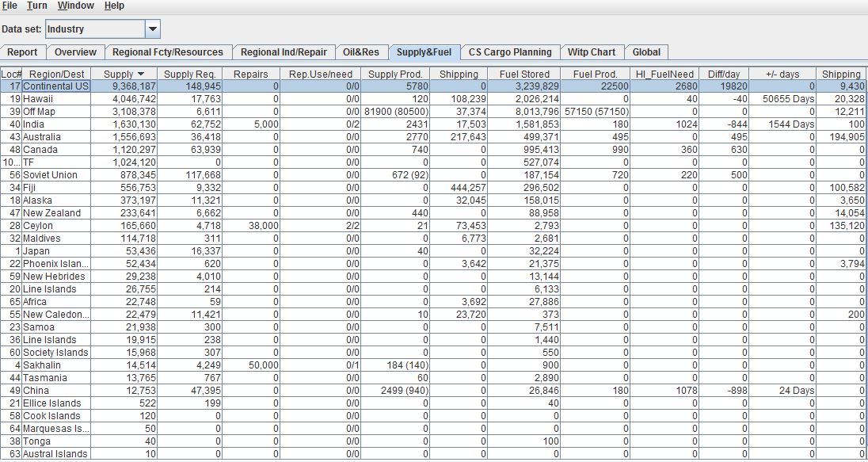The width and height of the screenshot is (868, 462).
Task: Select the Canada region cell
Action: coord(56,150)
